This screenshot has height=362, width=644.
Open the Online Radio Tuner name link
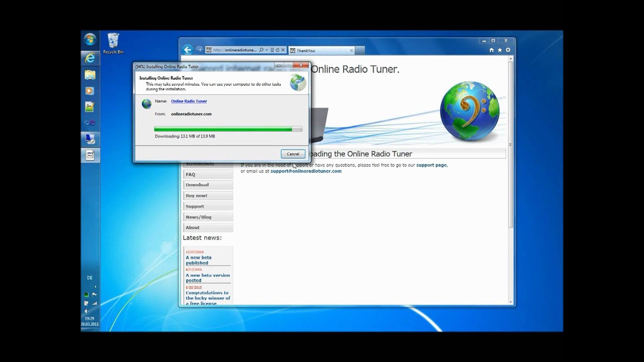[x=189, y=101]
